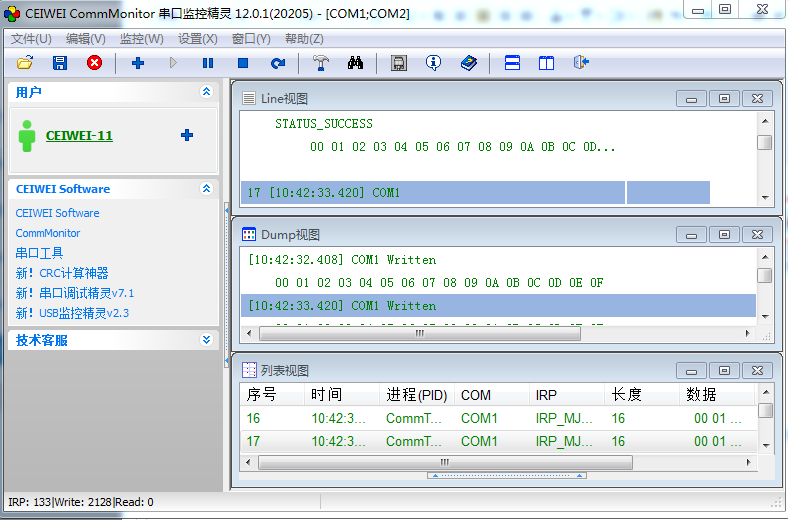788x520 pixels.
Task: Click the Line视图 panel title icon
Action: 249,98
